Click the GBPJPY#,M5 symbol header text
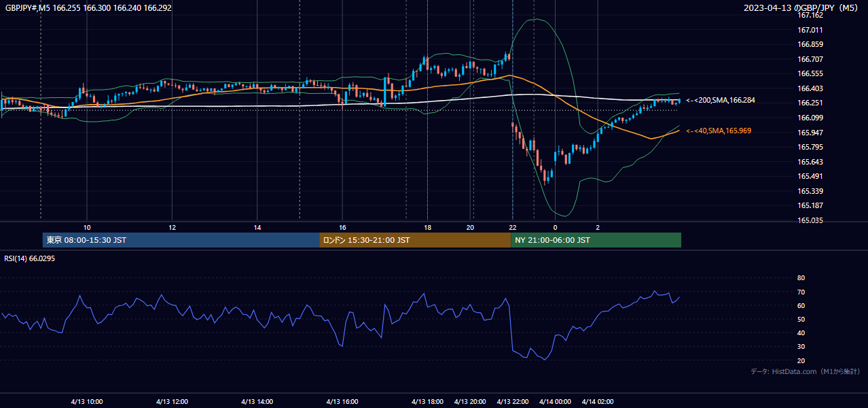The width and height of the screenshot is (868, 408). tap(88, 8)
